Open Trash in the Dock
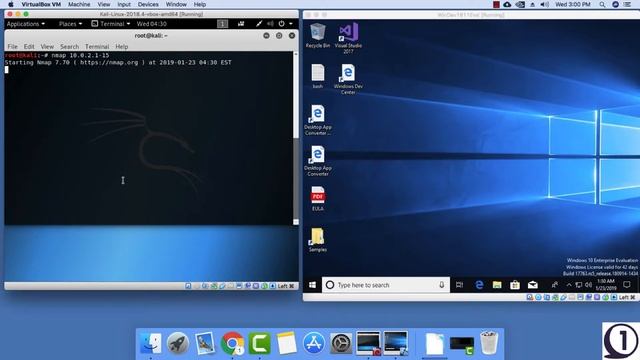 pyautogui.click(x=489, y=343)
